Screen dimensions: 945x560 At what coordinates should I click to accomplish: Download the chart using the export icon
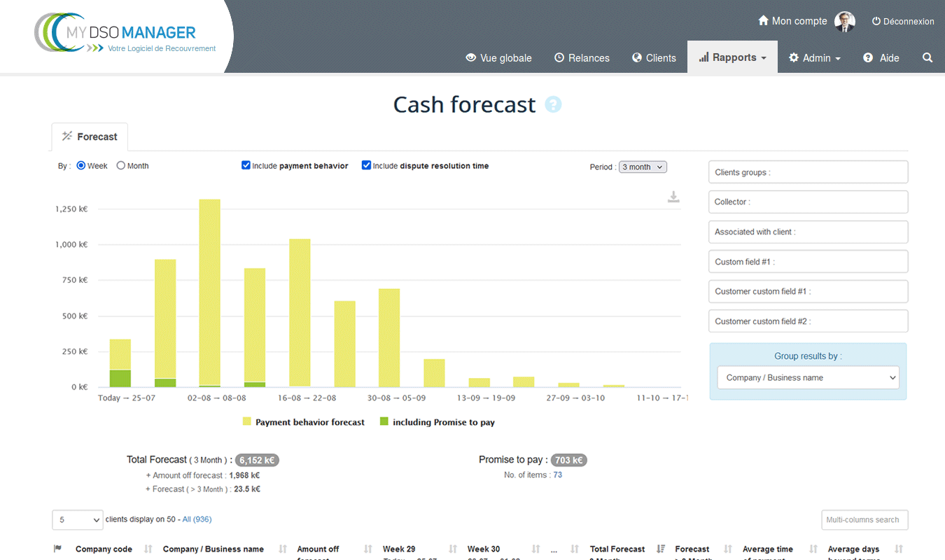tap(673, 197)
